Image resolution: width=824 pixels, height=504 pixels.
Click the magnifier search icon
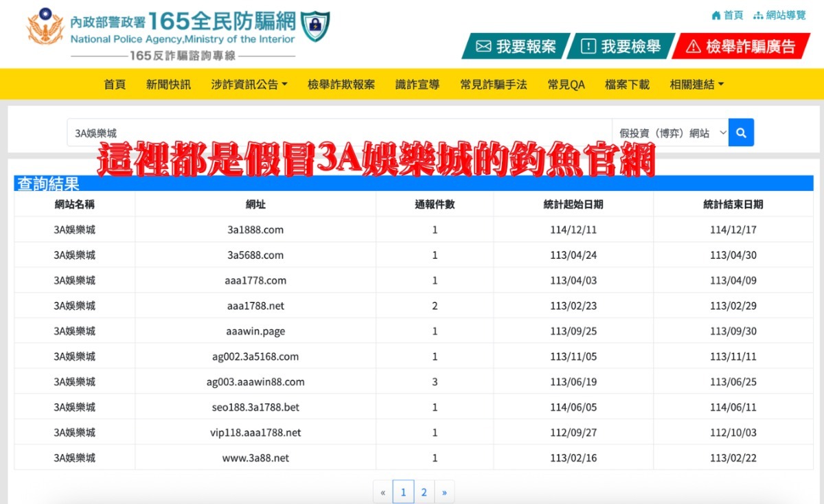point(741,132)
